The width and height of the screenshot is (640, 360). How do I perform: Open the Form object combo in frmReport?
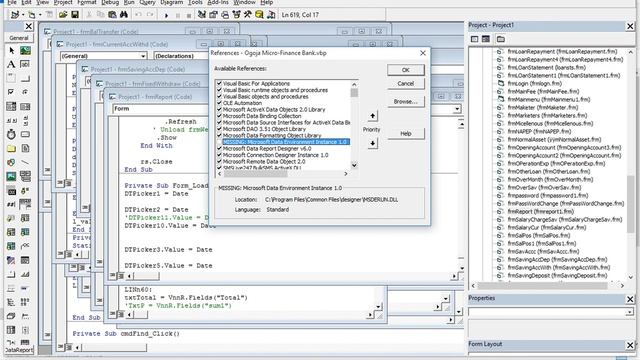[x=160, y=109]
